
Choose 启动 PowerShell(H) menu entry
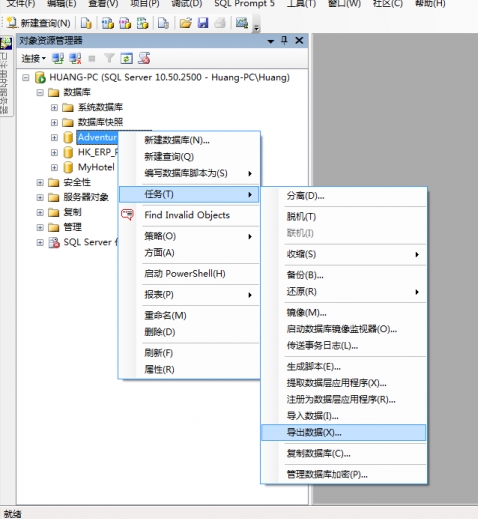click(189, 274)
